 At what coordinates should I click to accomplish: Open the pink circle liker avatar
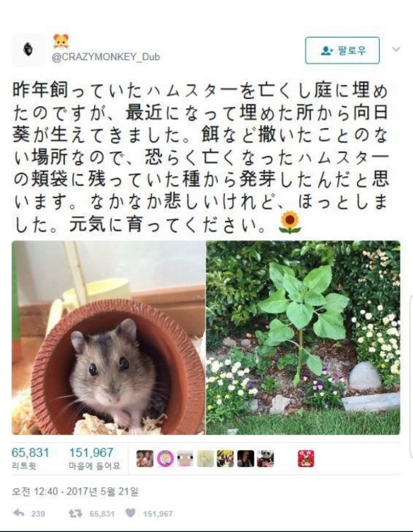[165, 458]
